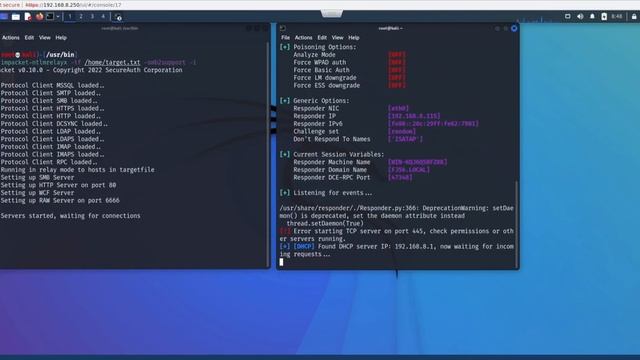Launch the text editor panel icon
Image resolution: width=640 pixels, height=360 pixels.
tap(28, 17)
